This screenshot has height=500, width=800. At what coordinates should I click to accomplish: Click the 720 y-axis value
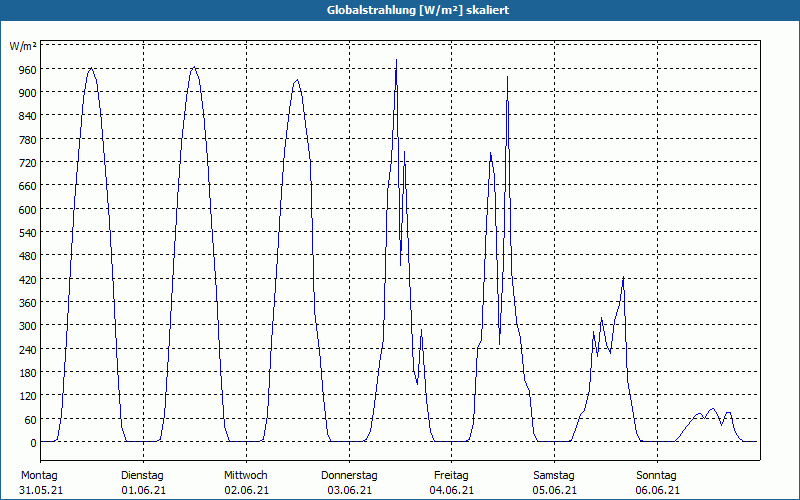[x=28, y=163]
